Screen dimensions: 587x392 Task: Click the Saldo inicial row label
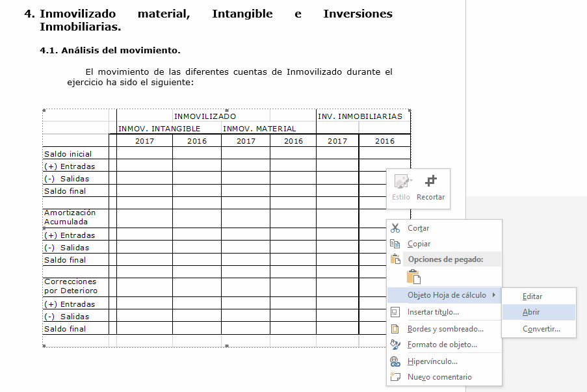(x=68, y=154)
